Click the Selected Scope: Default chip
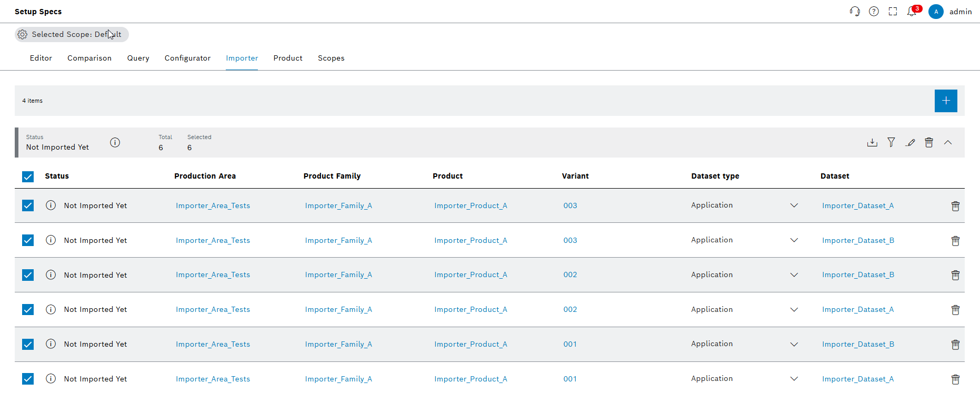Viewport: 980px width, 402px height. pyautogui.click(x=72, y=34)
